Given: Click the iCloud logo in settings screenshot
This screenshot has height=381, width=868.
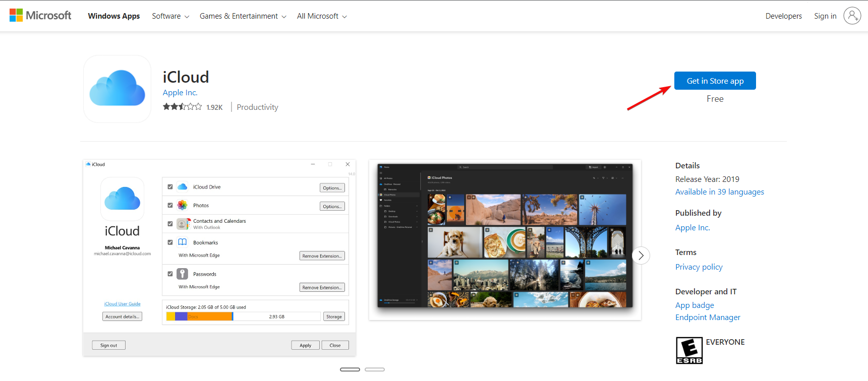Looking at the screenshot, I should click(122, 199).
